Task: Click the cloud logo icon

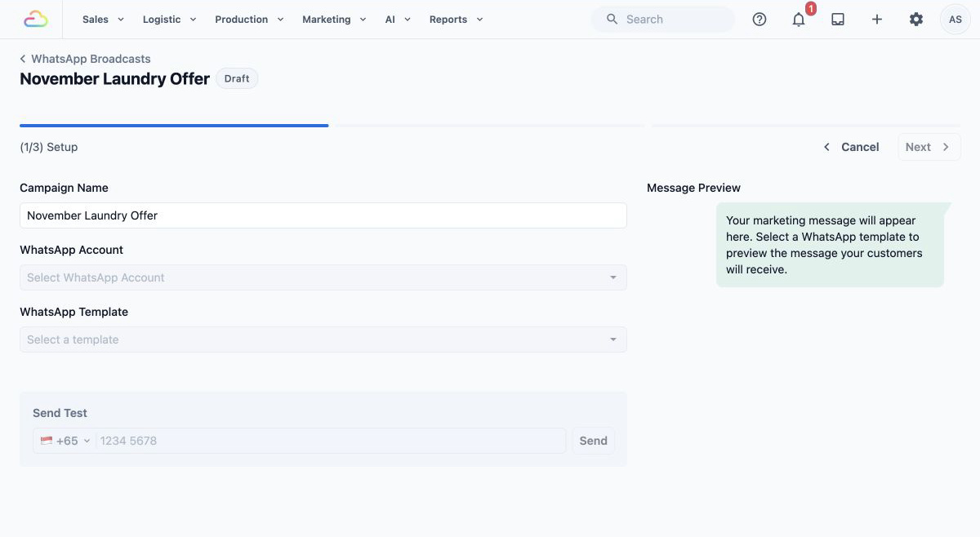Action: coord(36,19)
